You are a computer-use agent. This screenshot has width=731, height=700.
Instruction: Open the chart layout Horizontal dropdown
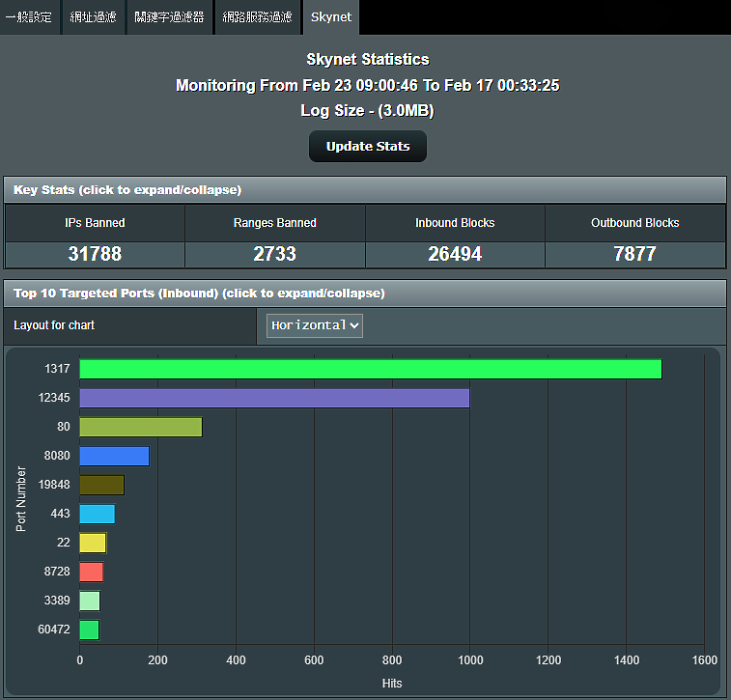click(x=314, y=325)
